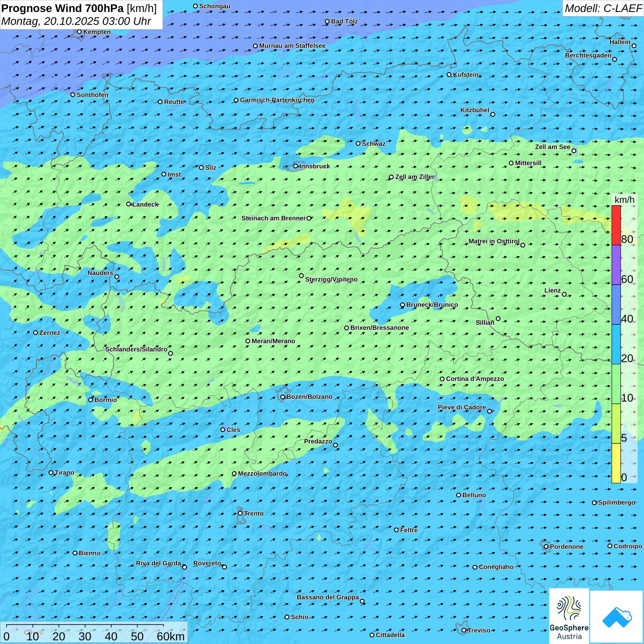
Task: Click the Bormio location dot
Action: pyautogui.click(x=91, y=400)
